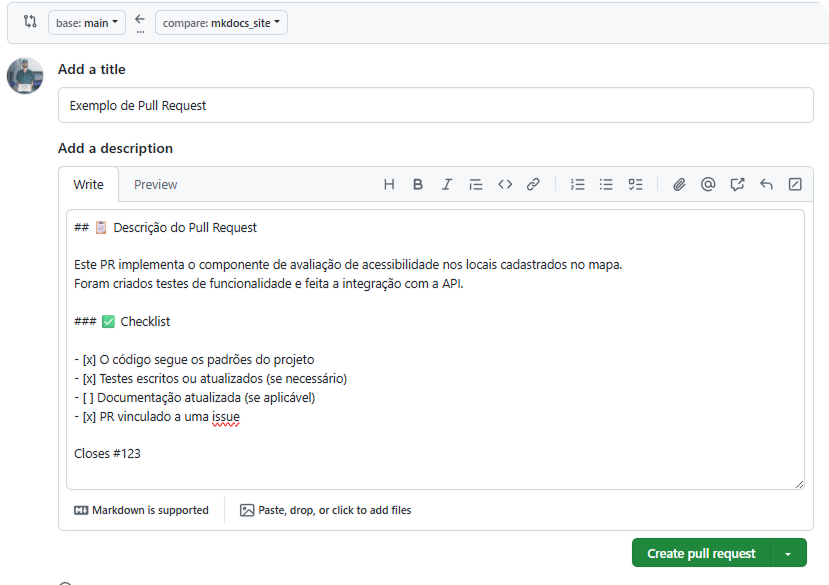Insert an unordered bullet list
This screenshot has height=585, width=829.
(x=606, y=185)
